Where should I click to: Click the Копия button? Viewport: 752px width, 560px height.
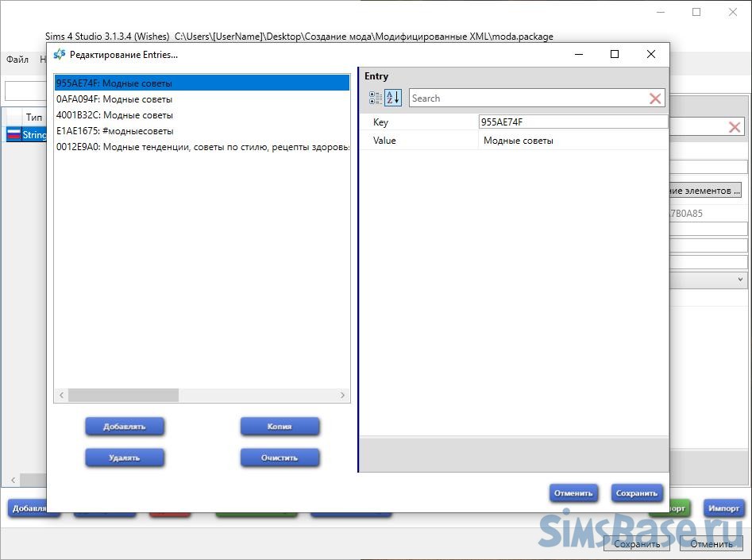pos(280,427)
